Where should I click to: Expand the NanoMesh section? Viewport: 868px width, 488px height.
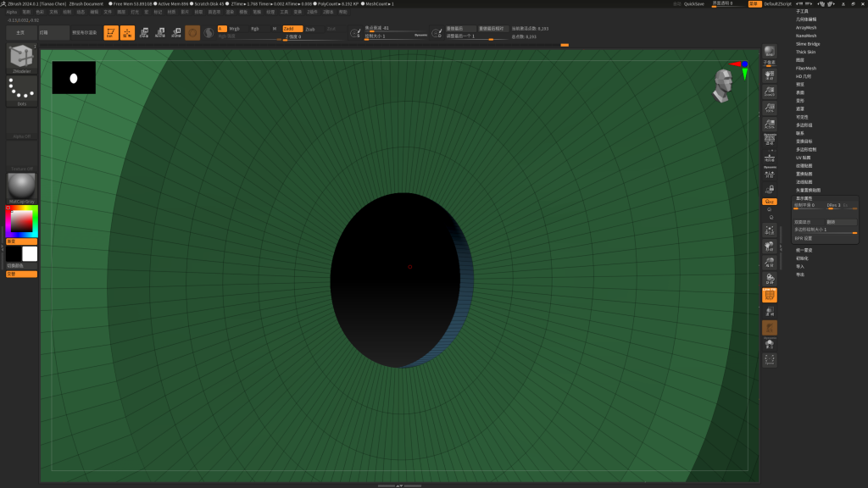pyautogui.click(x=806, y=36)
